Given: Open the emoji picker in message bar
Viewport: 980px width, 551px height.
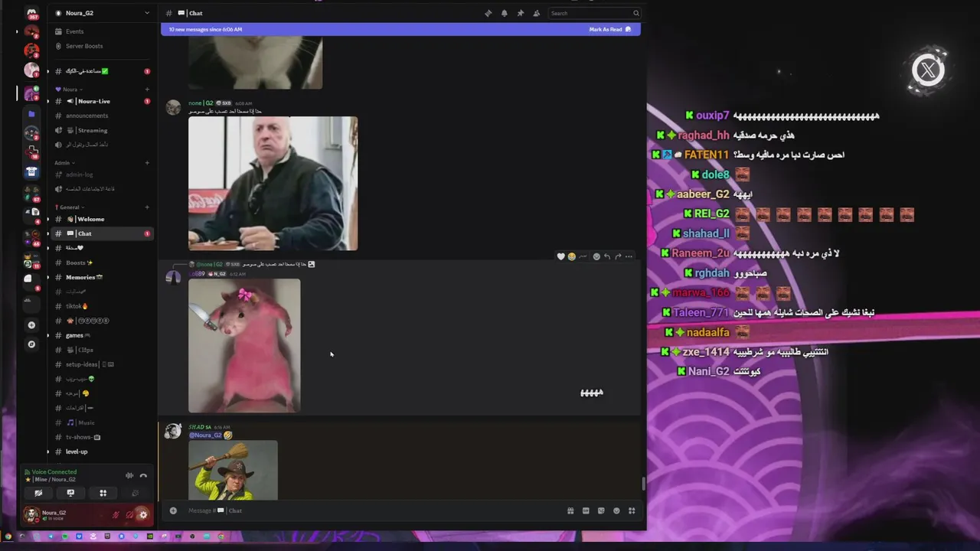Looking at the screenshot, I should click(x=616, y=510).
